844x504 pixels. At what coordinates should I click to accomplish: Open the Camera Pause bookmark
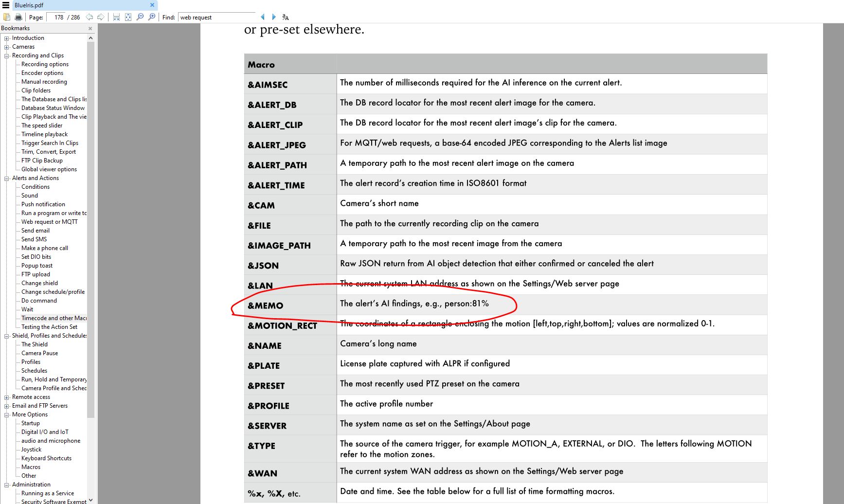pyautogui.click(x=39, y=353)
